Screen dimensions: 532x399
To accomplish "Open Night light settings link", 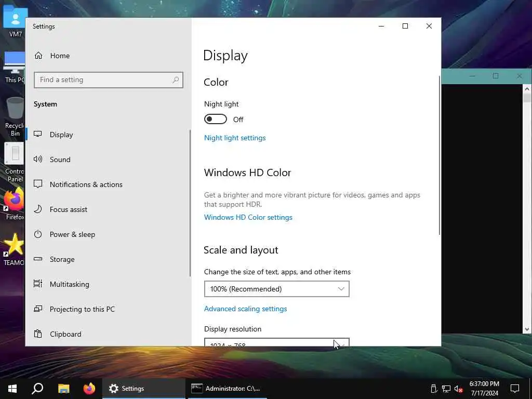I will 235,138.
